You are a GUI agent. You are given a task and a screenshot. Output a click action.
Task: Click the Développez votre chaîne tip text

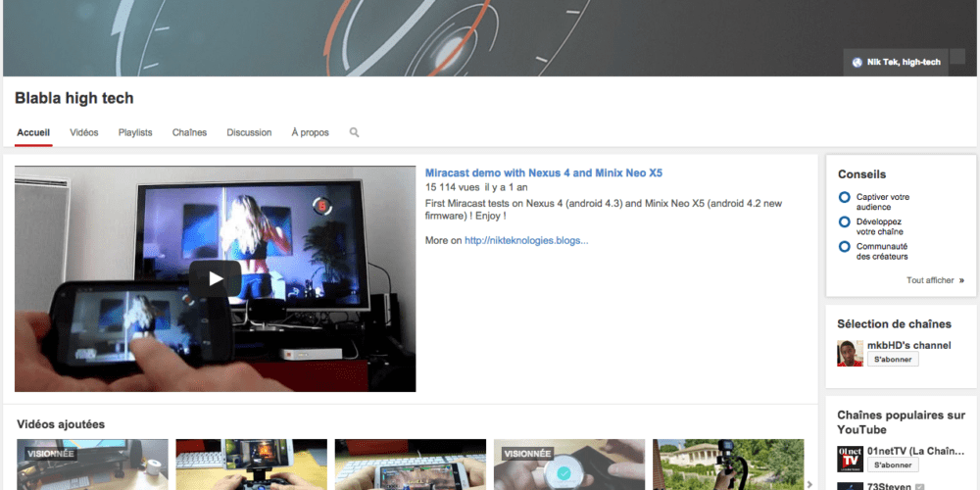[879, 226]
